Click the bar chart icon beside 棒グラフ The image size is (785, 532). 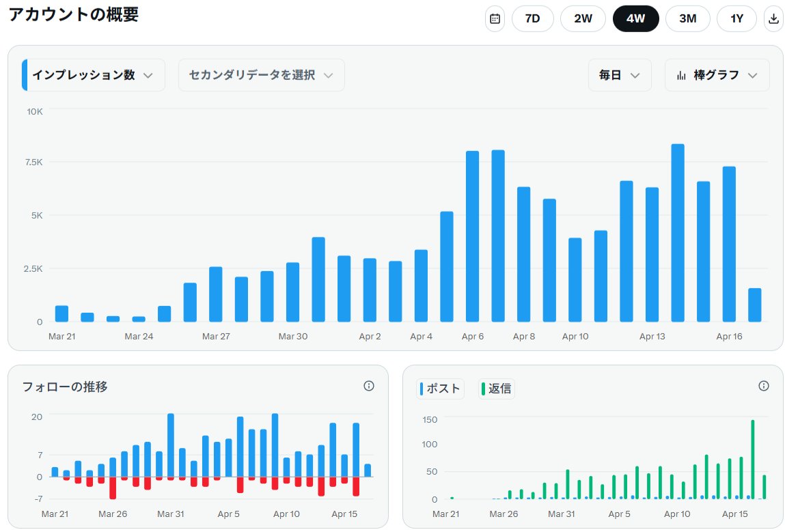680,75
